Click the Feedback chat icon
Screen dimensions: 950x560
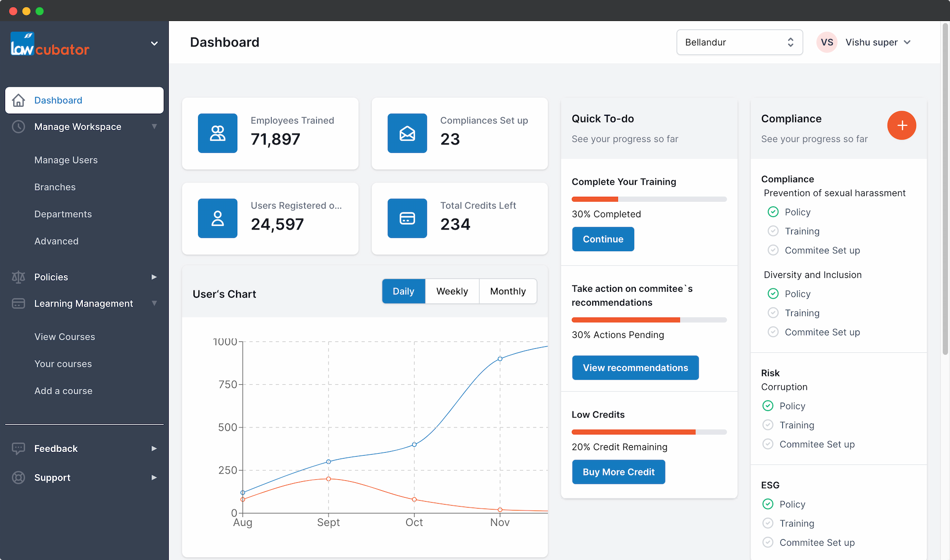[18, 449]
